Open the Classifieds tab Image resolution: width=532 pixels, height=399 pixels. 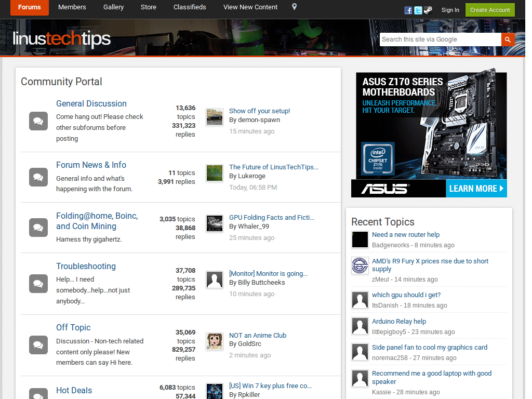point(190,7)
